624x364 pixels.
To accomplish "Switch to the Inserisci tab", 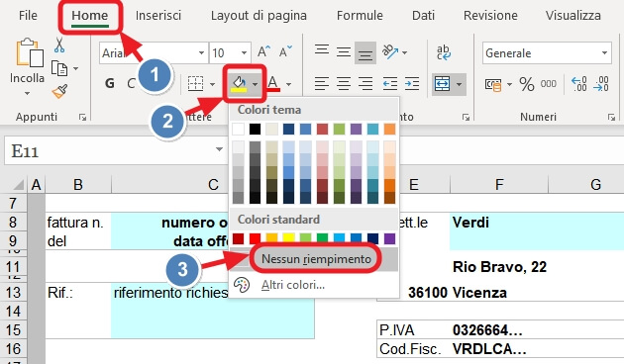I will [158, 16].
